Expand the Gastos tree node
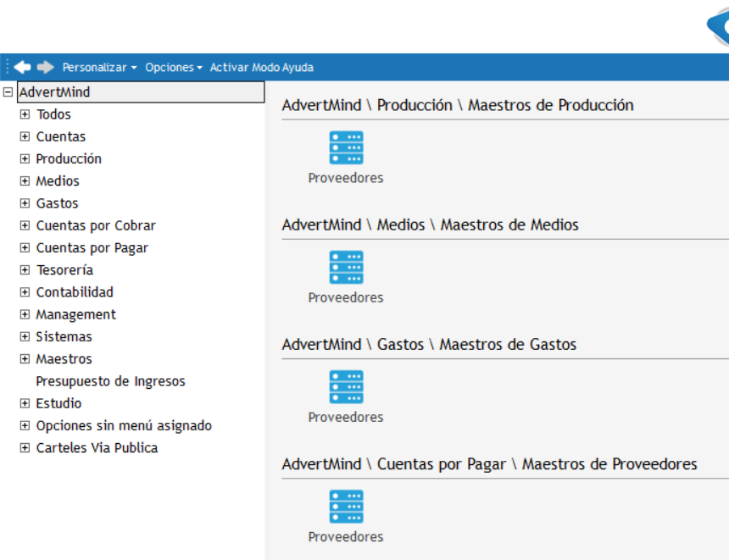This screenshot has height=560, width=729. coord(25,203)
